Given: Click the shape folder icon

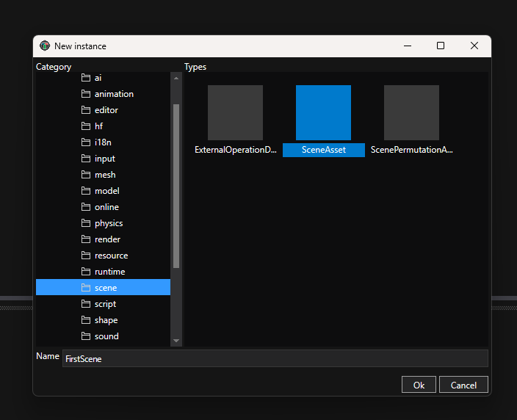Looking at the screenshot, I should pyautogui.click(x=86, y=320).
